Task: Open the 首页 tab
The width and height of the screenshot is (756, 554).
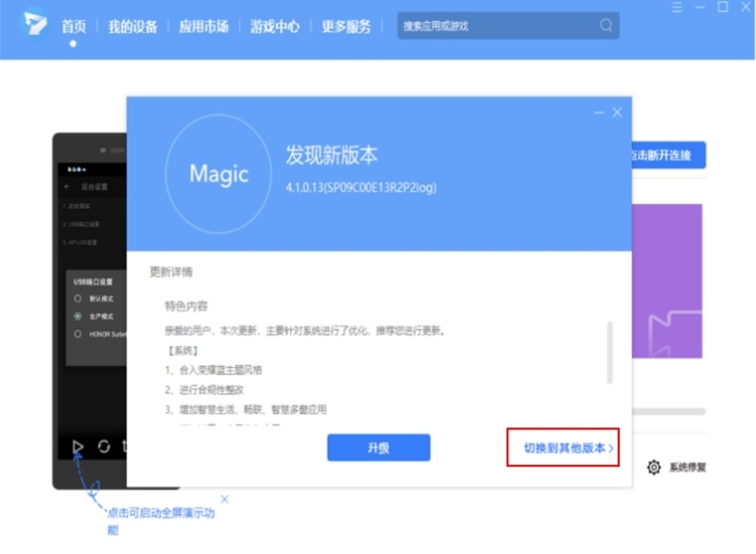Action: 74,26
